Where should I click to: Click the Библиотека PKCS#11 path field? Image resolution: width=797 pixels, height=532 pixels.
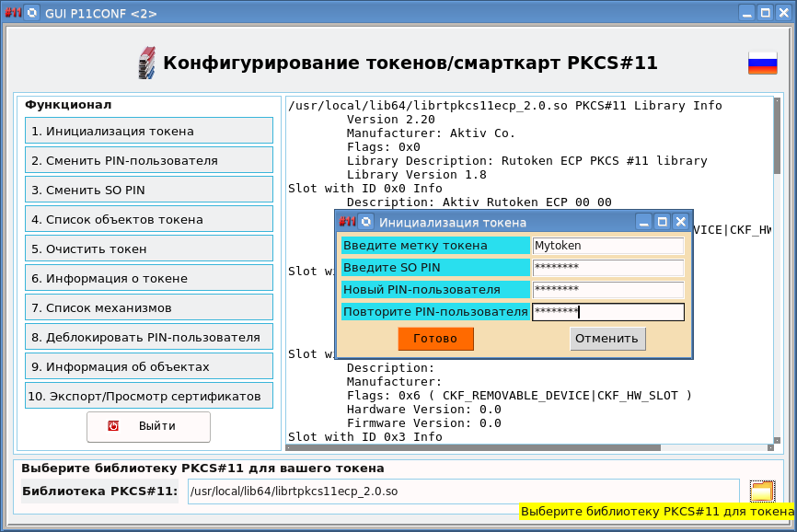tap(463, 492)
